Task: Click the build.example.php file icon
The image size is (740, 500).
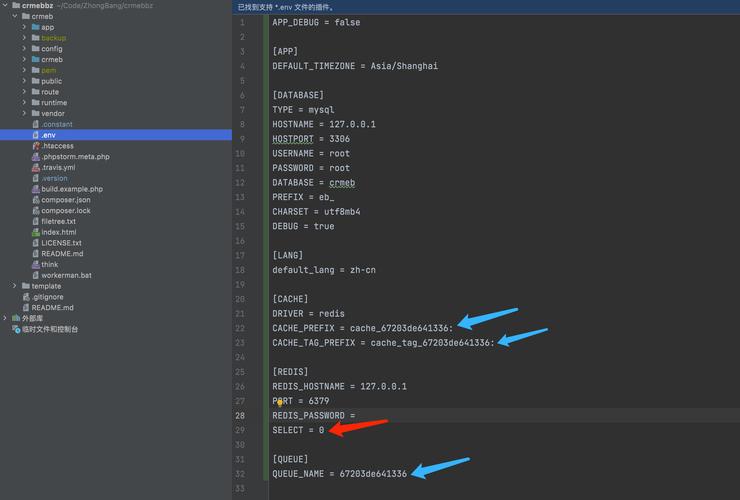Action: point(35,189)
